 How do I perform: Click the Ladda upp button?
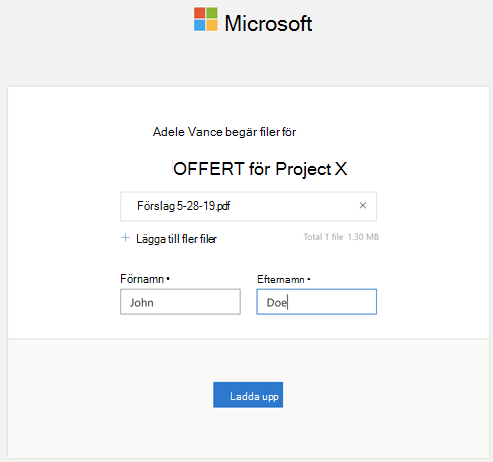click(248, 395)
